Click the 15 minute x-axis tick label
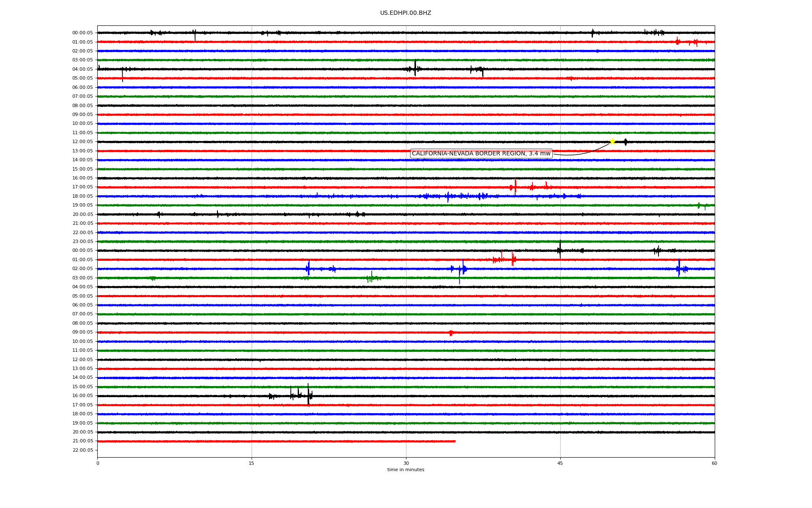This screenshot has width=812, height=508. pyautogui.click(x=252, y=463)
